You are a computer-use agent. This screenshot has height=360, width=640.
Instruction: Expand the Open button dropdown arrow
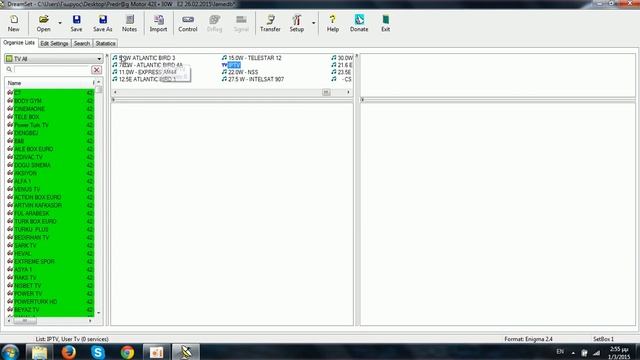[x=60, y=23]
